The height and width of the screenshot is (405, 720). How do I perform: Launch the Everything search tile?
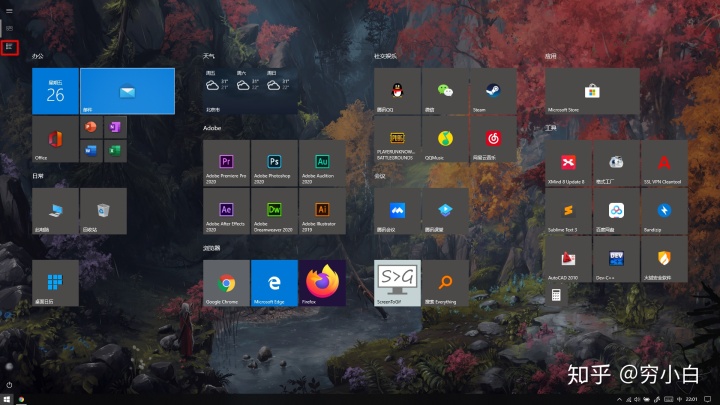pyautogui.click(x=445, y=283)
